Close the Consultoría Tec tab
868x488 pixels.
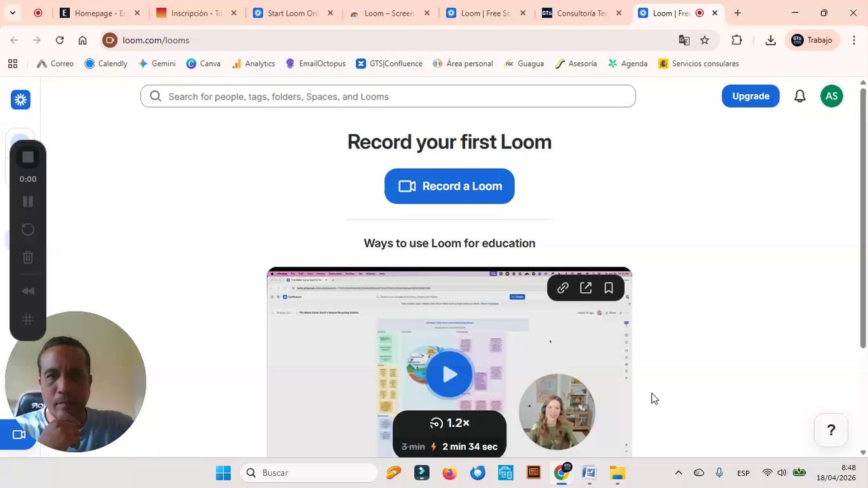618,13
